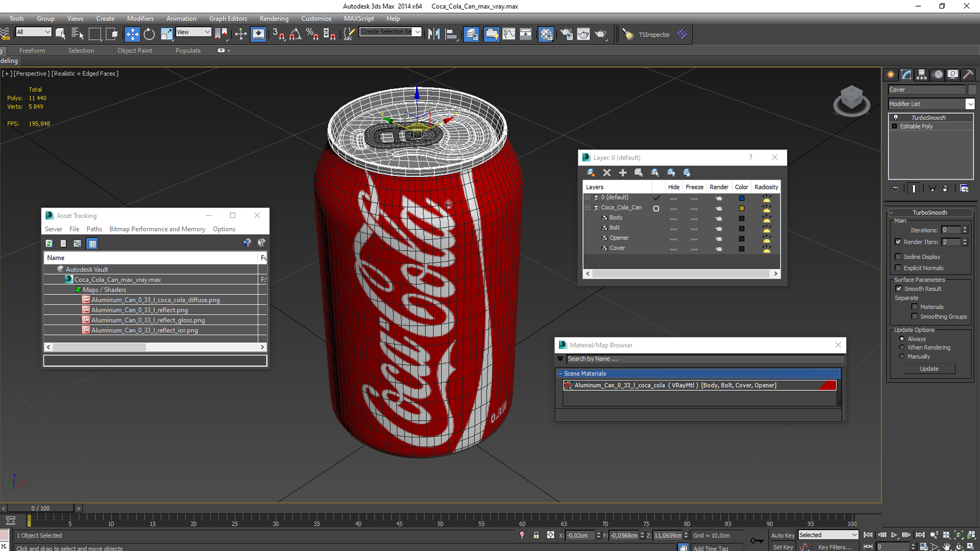Open the Create panel star tab
980x551 pixels.
click(891, 74)
